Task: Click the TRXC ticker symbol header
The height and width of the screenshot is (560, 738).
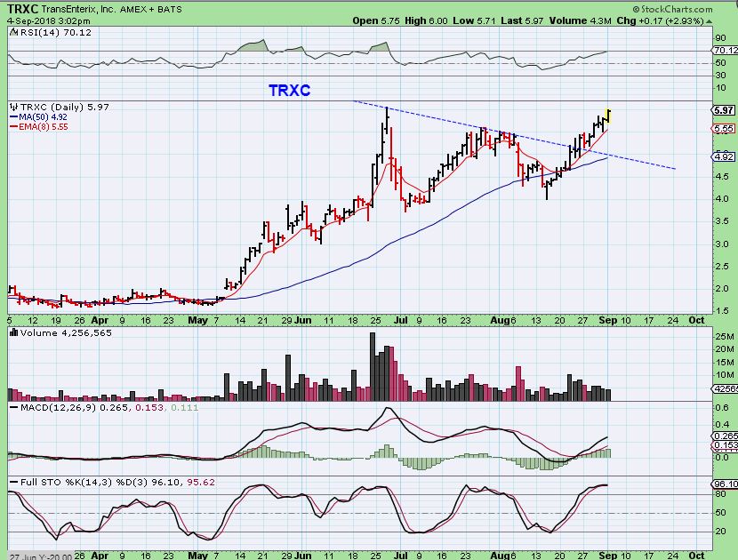Action: (22, 9)
